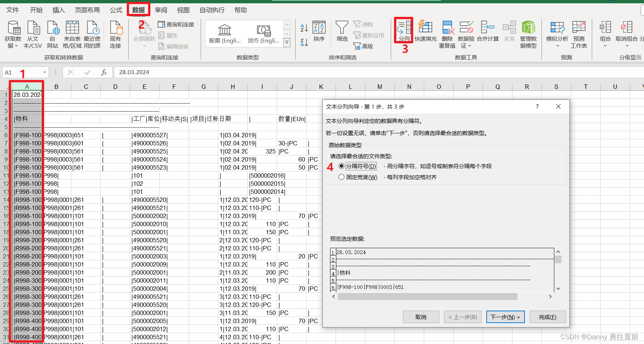Viewport: 644px width, 344px height.
Task: Select column B header
Action: [56, 87]
